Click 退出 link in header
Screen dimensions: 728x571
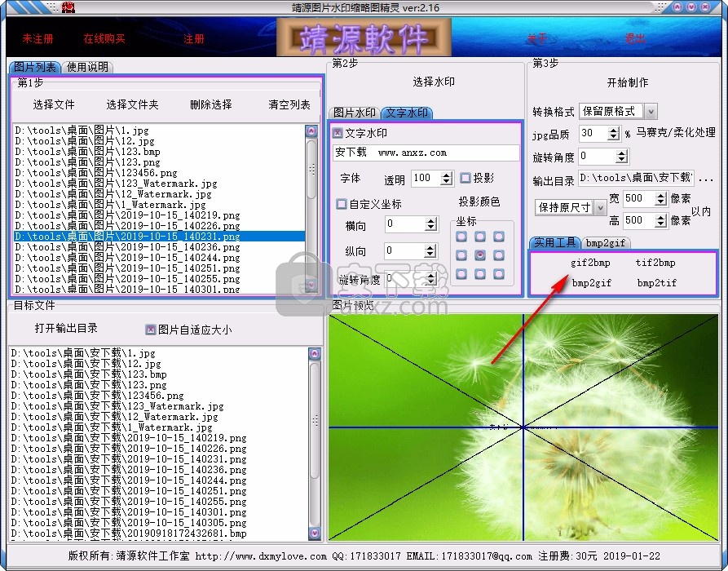[635, 38]
